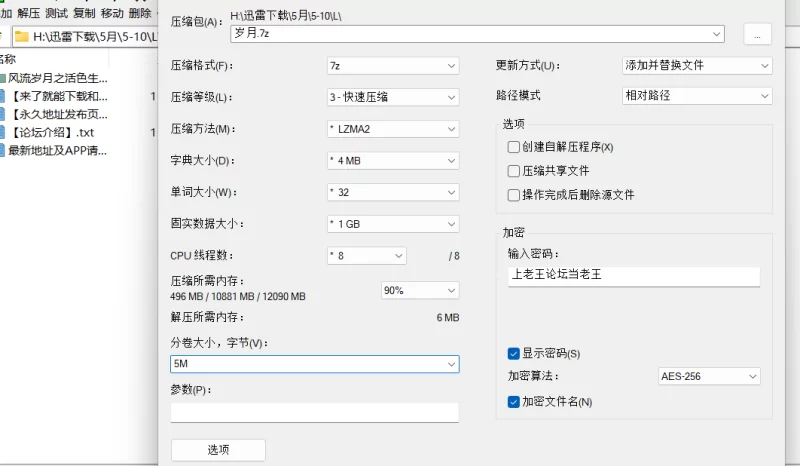Open the 更新方式 dropdown
Viewport: 800px width, 466px height.
[696, 65]
